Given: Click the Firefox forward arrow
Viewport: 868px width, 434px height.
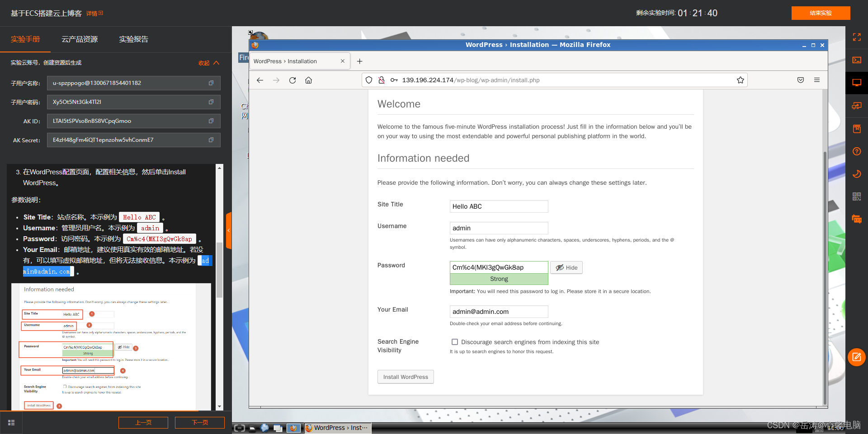Looking at the screenshot, I should pos(276,80).
